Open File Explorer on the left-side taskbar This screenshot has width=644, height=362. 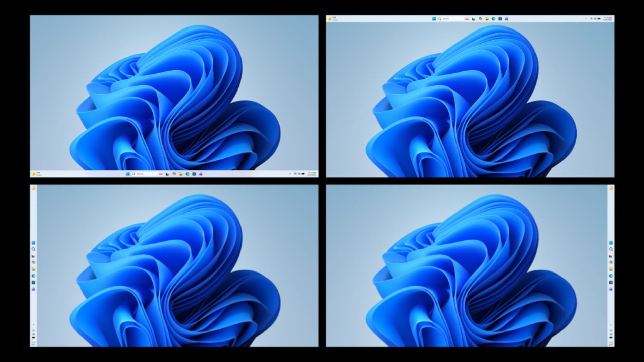(x=33, y=269)
